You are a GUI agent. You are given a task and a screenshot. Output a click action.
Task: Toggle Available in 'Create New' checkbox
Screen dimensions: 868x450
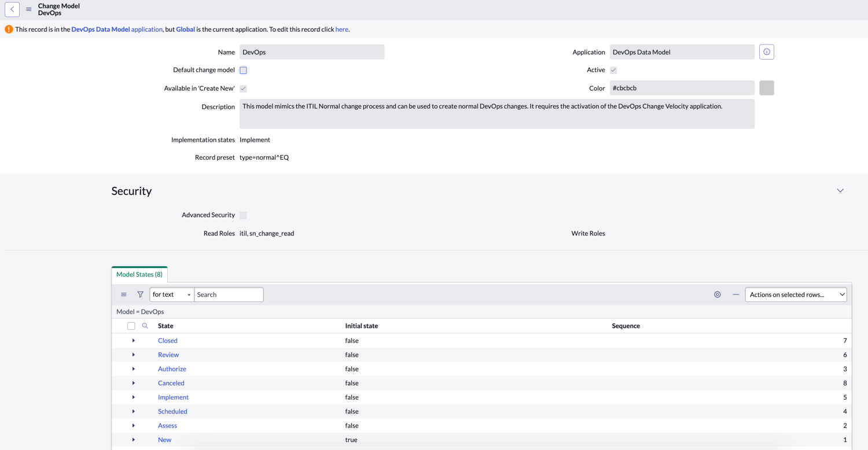243,88
